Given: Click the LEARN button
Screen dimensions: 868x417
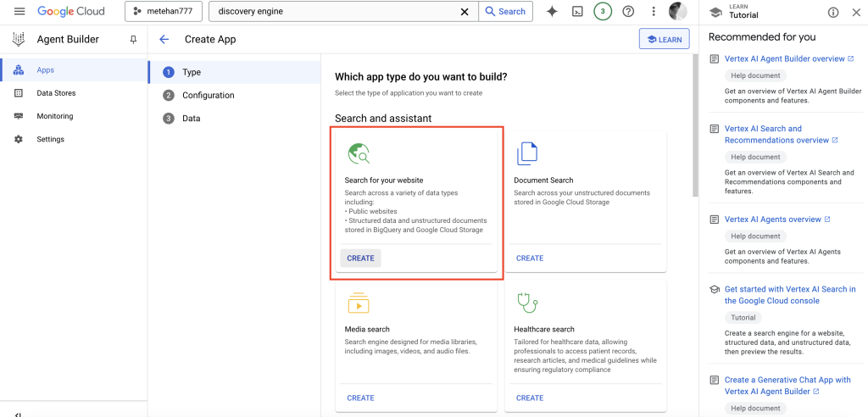Looking at the screenshot, I should (664, 39).
